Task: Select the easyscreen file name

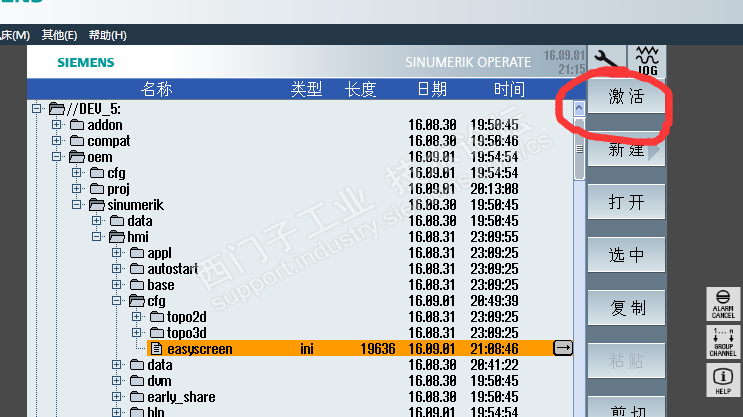Action: (199, 349)
